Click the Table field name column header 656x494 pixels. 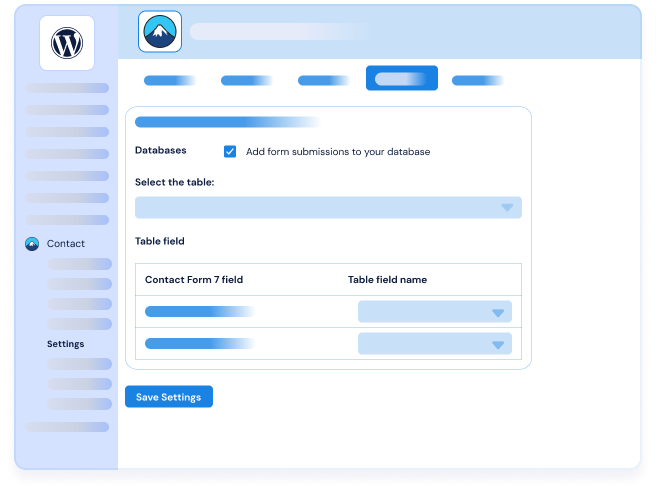(x=387, y=280)
